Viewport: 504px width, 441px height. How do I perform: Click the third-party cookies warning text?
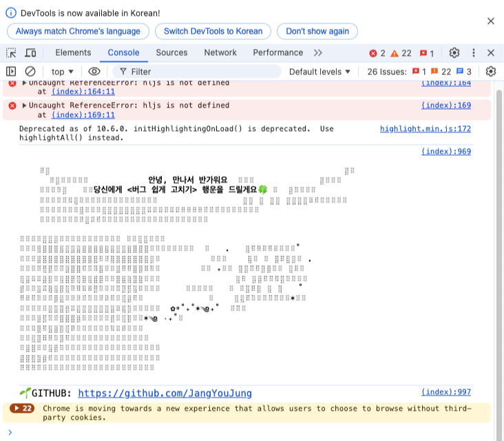click(x=257, y=413)
